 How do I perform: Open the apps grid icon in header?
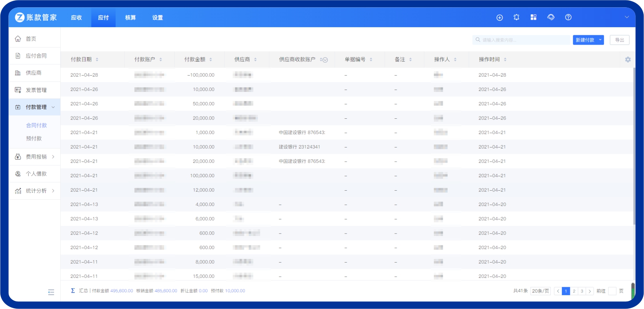(533, 17)
